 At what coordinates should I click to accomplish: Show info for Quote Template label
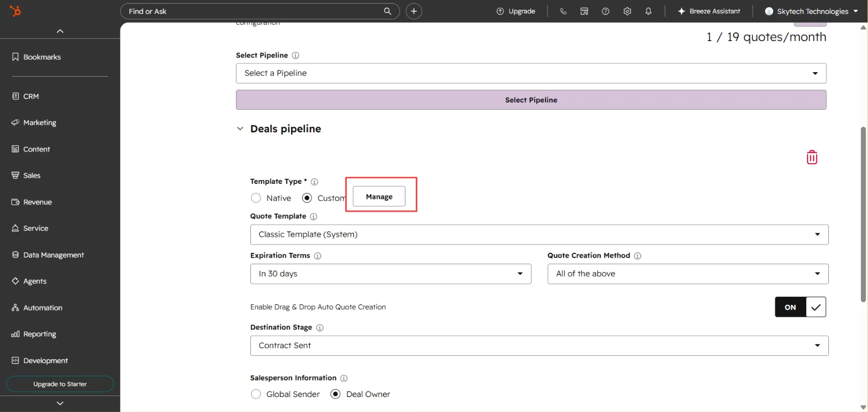(313, 217)
